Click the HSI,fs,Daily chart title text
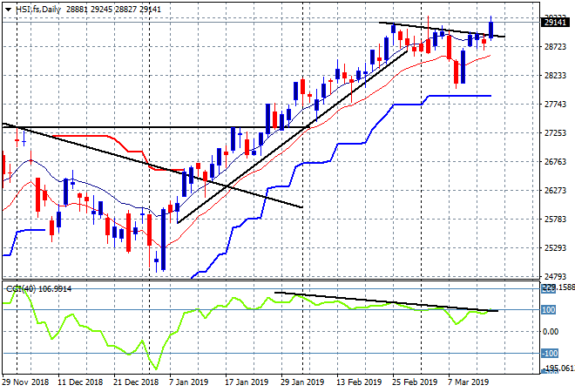575x392 pixels. click(38, 10)
